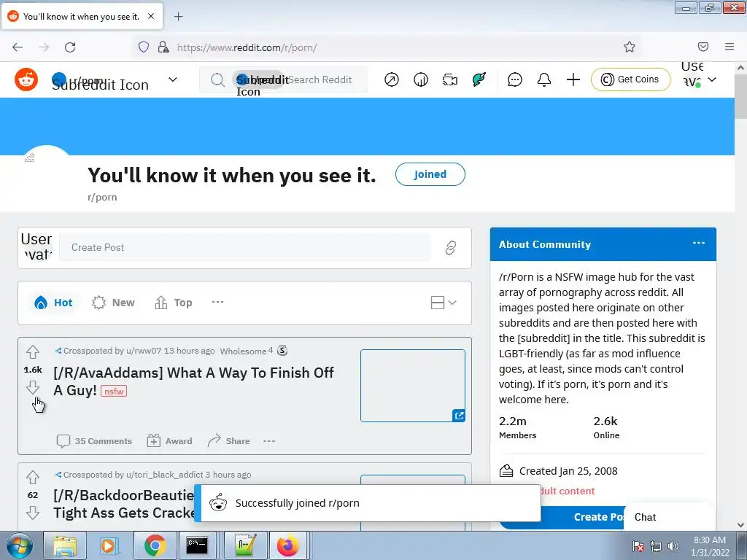
Task: Select the Hot sort tab
Action: coord(53,303)
